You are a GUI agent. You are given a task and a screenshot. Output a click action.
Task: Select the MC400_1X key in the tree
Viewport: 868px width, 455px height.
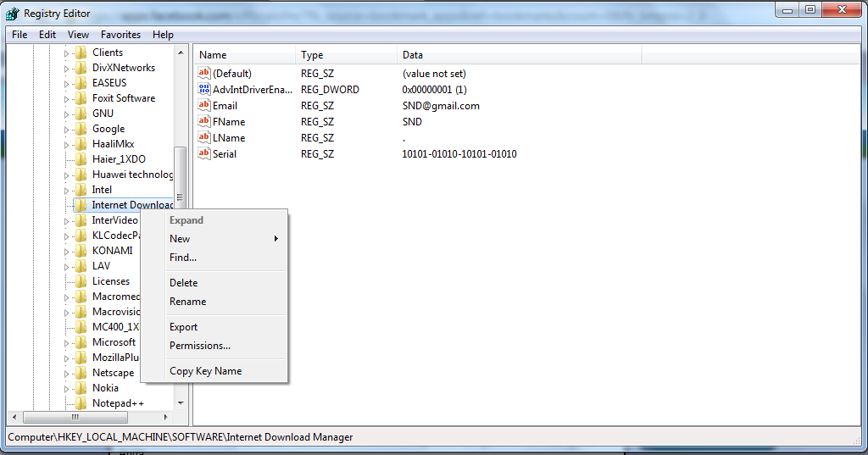pyautogui.click(x=115, y=326)
